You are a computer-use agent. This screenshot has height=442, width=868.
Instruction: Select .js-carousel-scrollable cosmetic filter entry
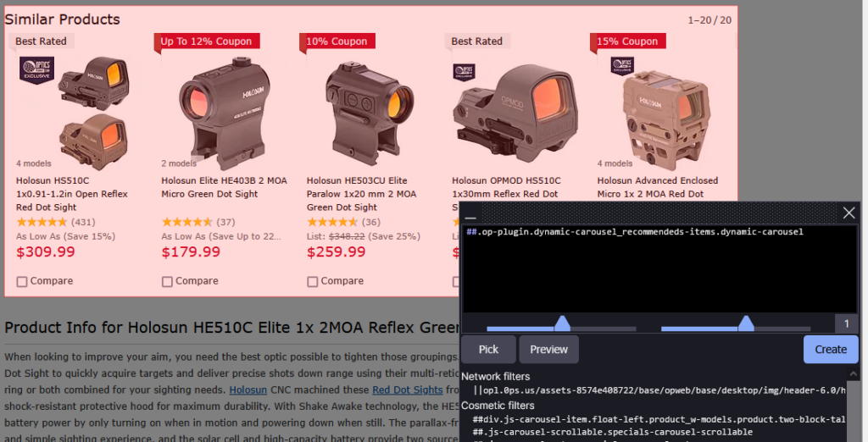tap(613, 432)
